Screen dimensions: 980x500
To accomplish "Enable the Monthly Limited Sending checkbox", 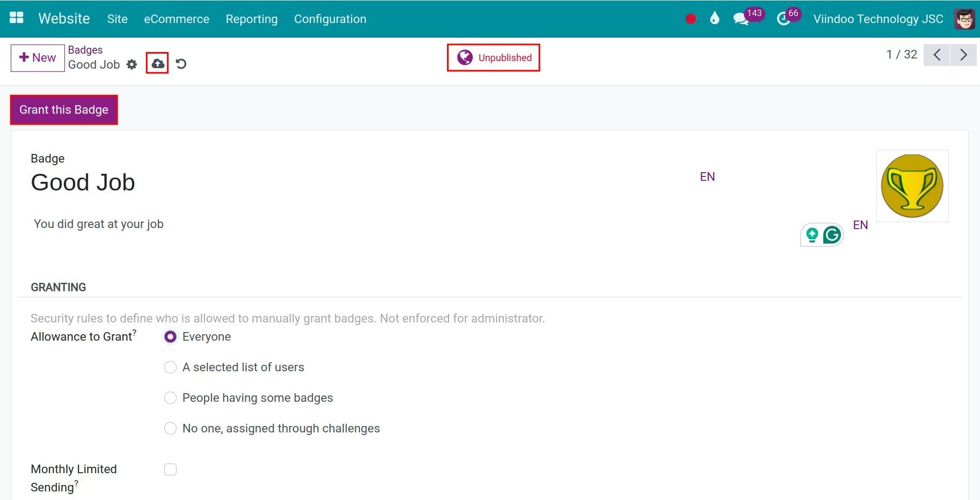I will [x=170, y=469].
